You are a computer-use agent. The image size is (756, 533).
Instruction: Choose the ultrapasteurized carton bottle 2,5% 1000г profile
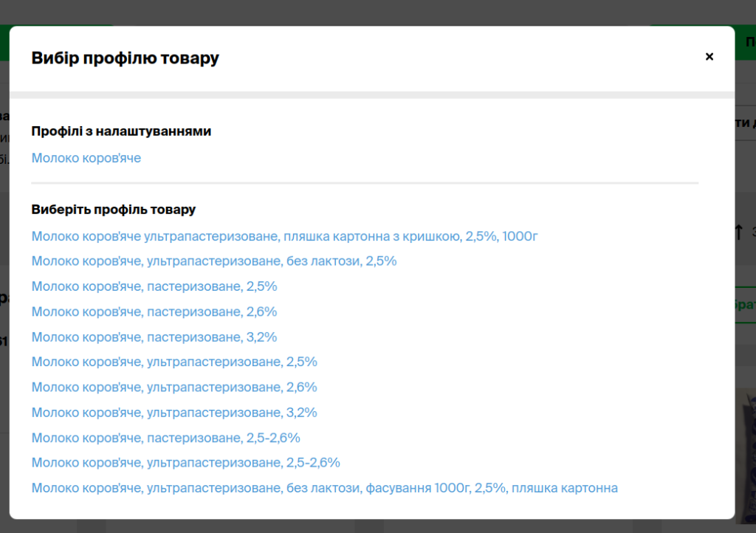284,235
